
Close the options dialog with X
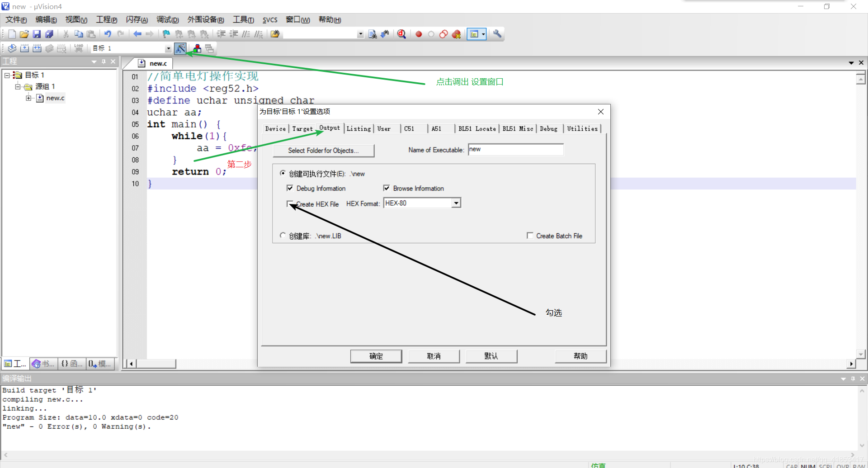[601, 112]
